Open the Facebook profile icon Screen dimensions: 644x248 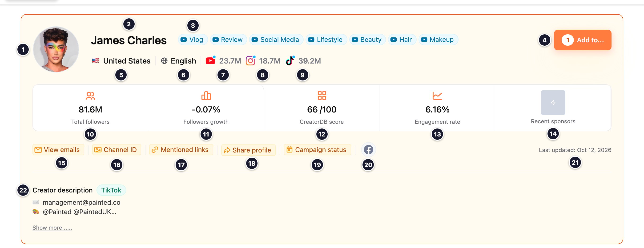(x=368, y=150)
